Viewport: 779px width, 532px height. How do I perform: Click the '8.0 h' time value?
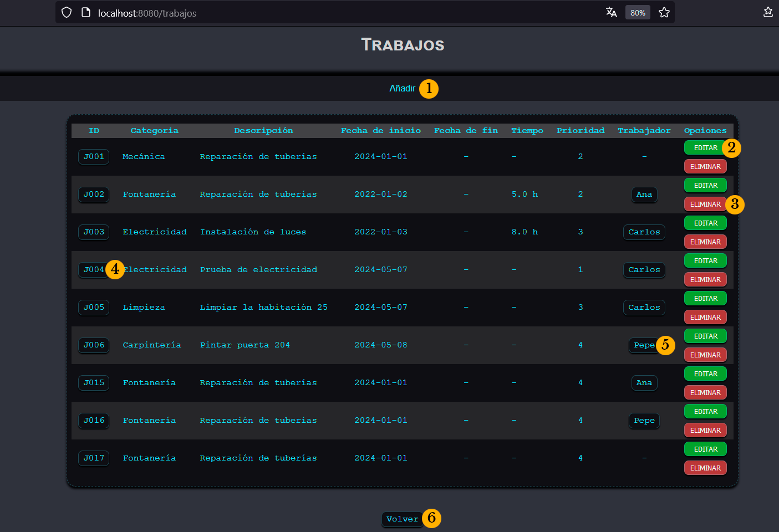point(525,232)
